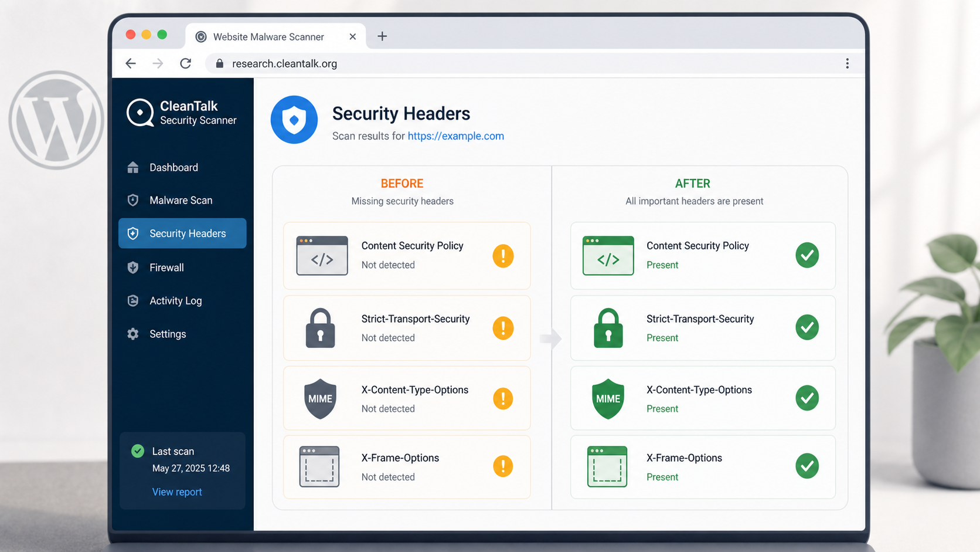Click 'Not detected' under X-Frame-Options
The height and width of the screenshot is (552, 980).
click(x=388, y=478)
